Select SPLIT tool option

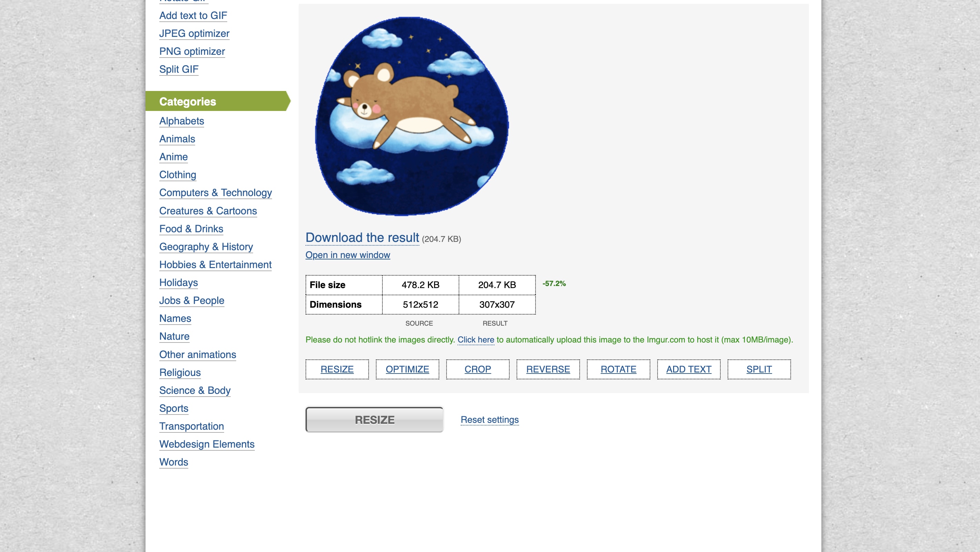tap(759, 369)
